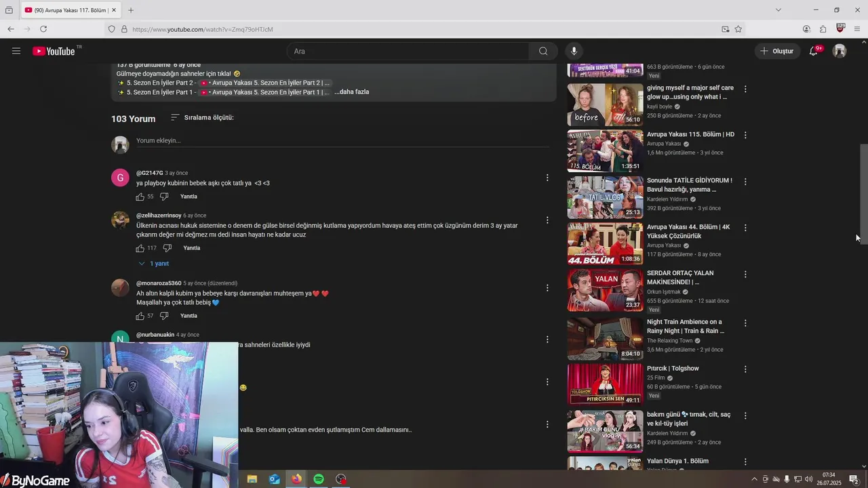868x488 pixels.
Task: Dislike the comment by @monaroza5360
Action: pos(163,316)
